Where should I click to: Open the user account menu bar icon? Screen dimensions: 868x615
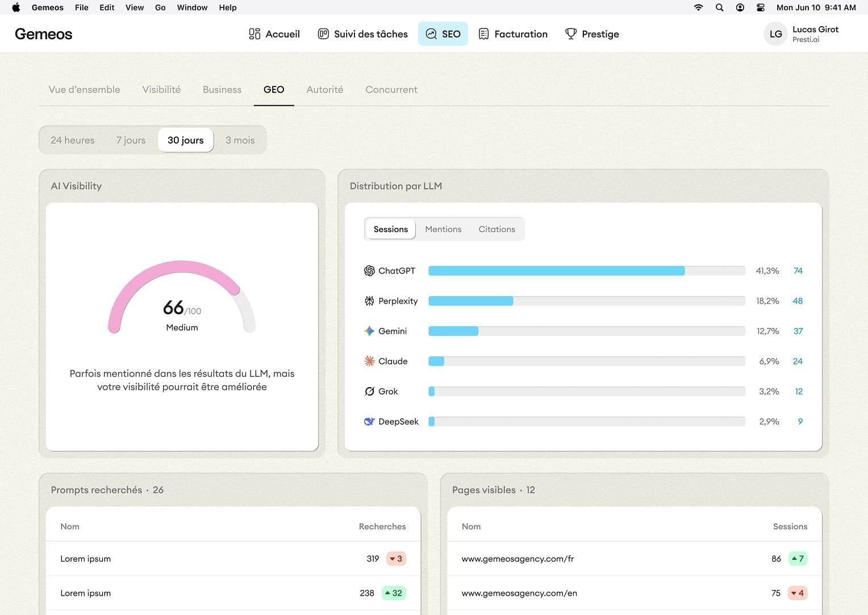pos(740,7)
